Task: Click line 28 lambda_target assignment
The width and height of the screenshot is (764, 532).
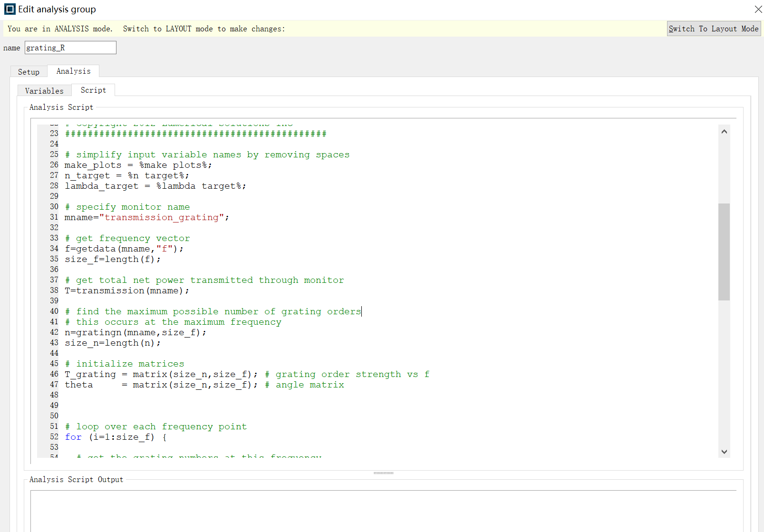Action: [x=155, y=186]
